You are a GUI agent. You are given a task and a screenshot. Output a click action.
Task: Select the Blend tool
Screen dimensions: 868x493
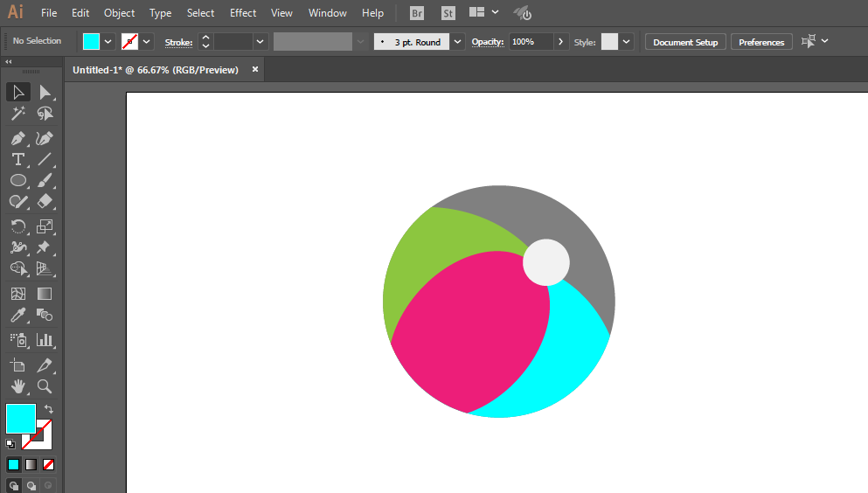point(45,316)
